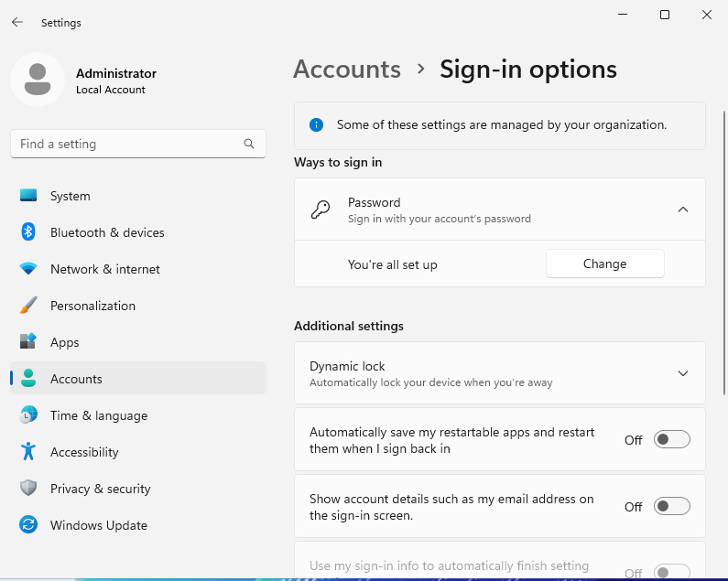The height and width of the screenshot is (581, 728).
Task: Expand the Dynamic lock section
Action: coord(682,373)
